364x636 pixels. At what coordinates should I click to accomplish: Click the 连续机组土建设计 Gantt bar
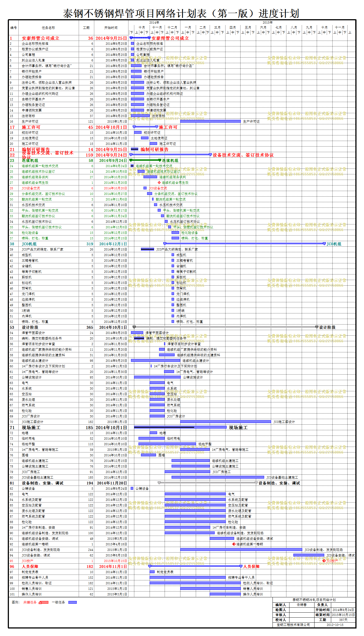coord(155,360)
